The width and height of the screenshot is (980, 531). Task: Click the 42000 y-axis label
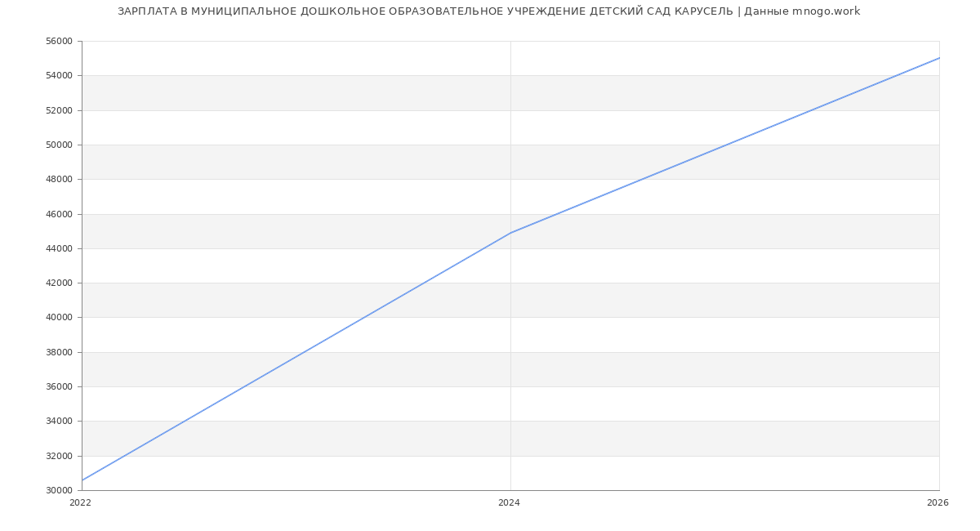(59, 283)
